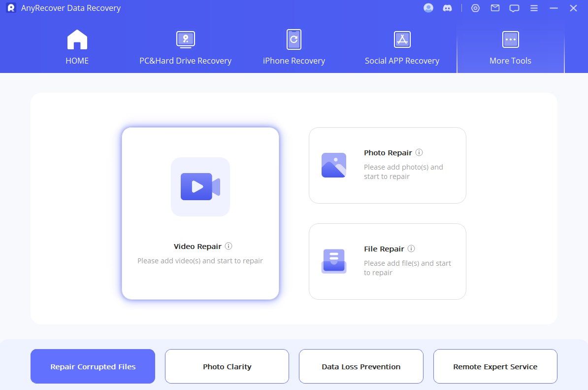This screenshot has height=390, width=588.
Task: Click the video camera icon
Action: (x=200, y=186)
